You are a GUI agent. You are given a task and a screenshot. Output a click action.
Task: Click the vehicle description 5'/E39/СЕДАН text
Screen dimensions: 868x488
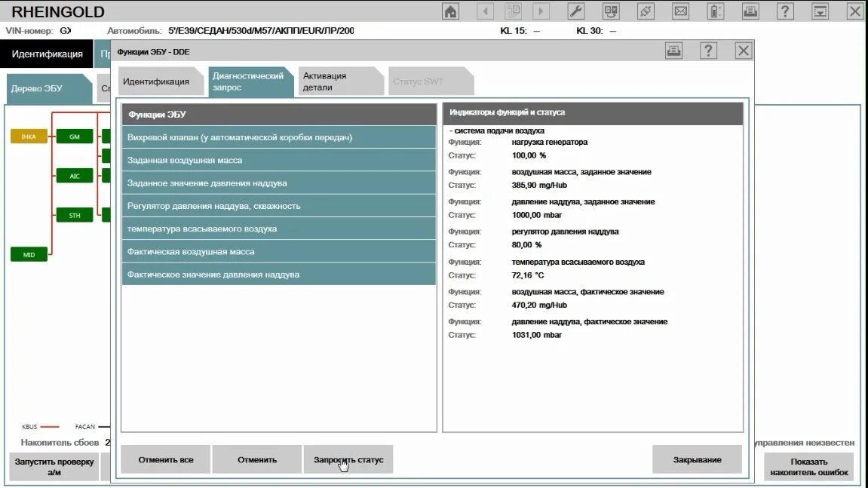click(x=261, y=30)
